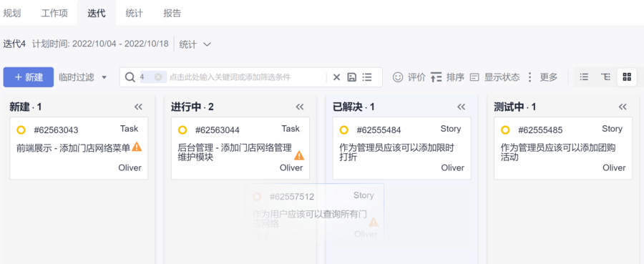Click status circle of #62555485

click(x=505, y=130)
